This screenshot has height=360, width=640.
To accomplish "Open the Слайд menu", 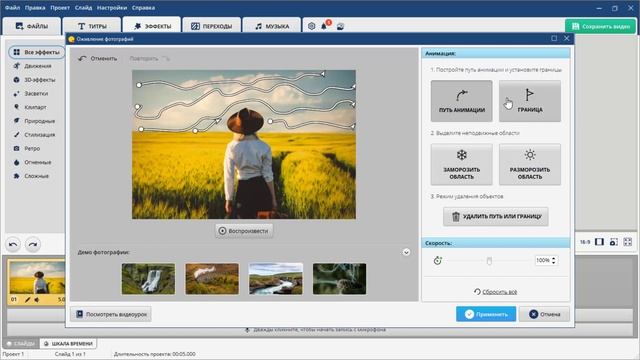I will tap(83, 8).
